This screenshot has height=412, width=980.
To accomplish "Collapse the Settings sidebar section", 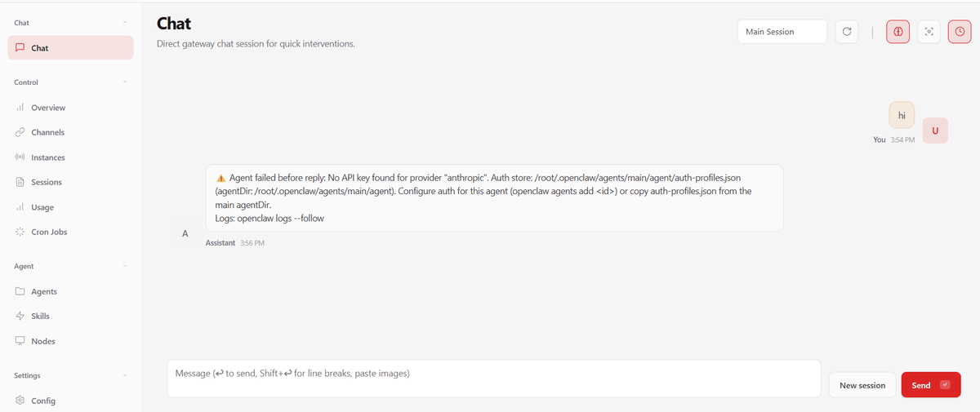I will click(124, 375).
